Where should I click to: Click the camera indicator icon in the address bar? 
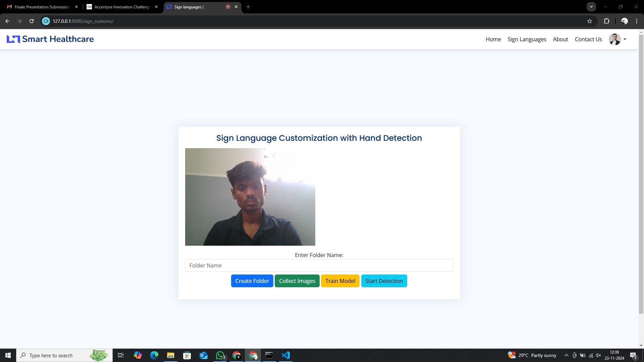pos(46,21)
